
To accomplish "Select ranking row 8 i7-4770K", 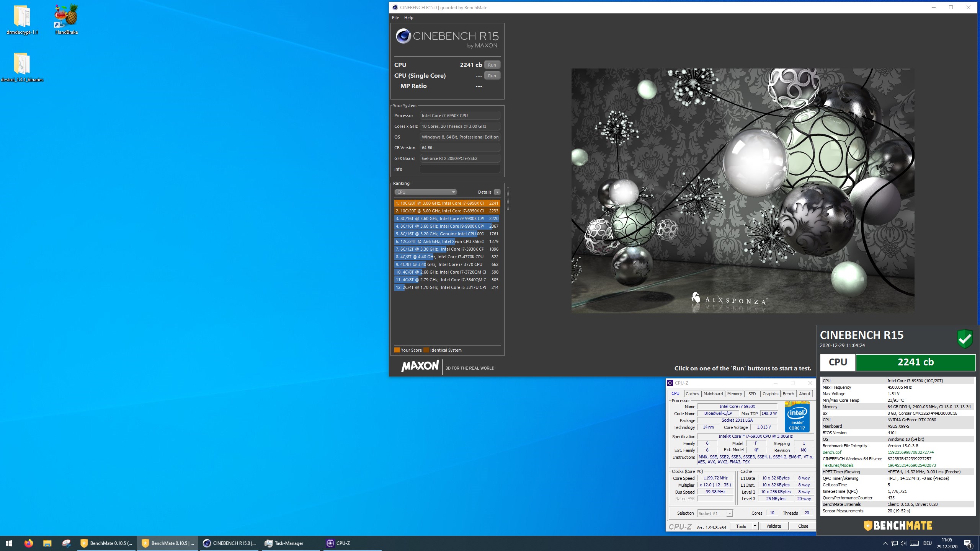I will click(x=447, y=257).
